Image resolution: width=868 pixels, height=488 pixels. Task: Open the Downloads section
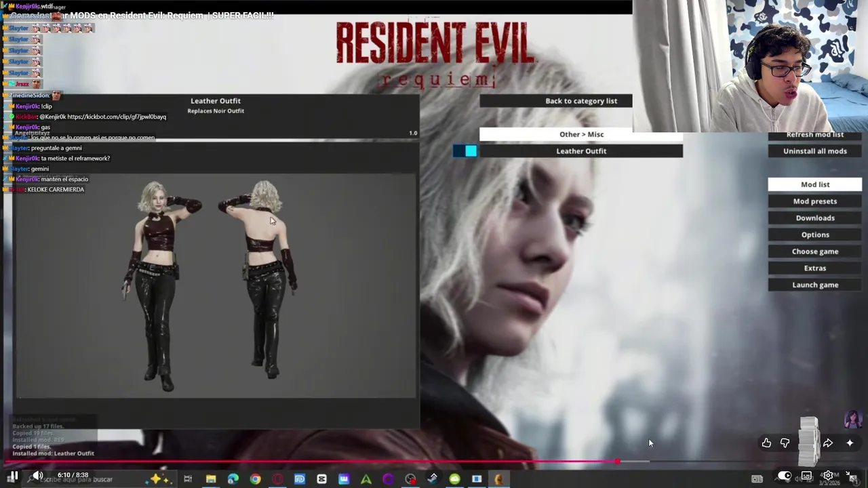815,218
